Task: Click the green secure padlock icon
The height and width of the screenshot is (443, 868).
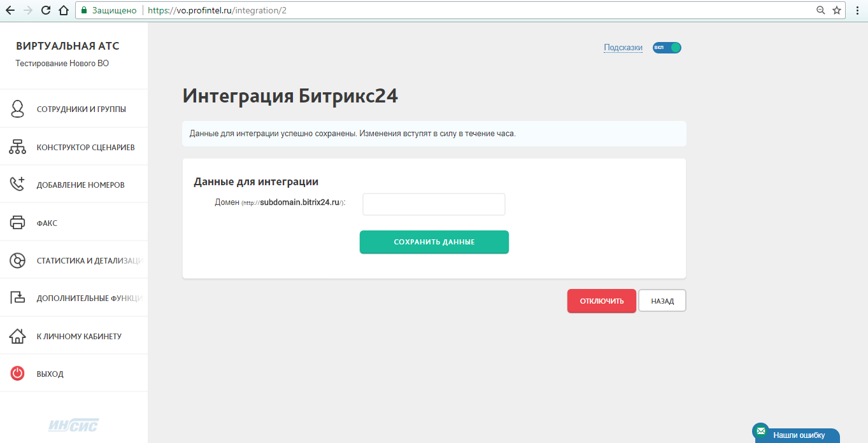Action: [83, 11]
